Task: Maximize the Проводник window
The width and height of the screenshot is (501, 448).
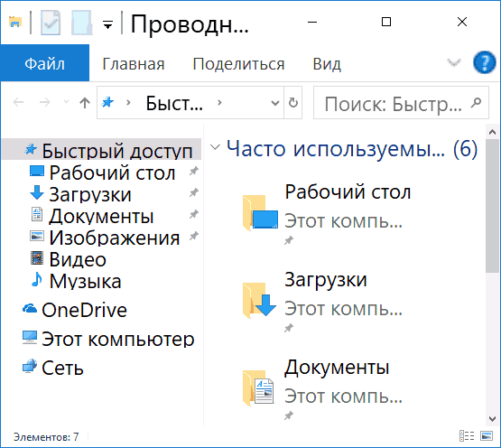Action: [386, 22]
